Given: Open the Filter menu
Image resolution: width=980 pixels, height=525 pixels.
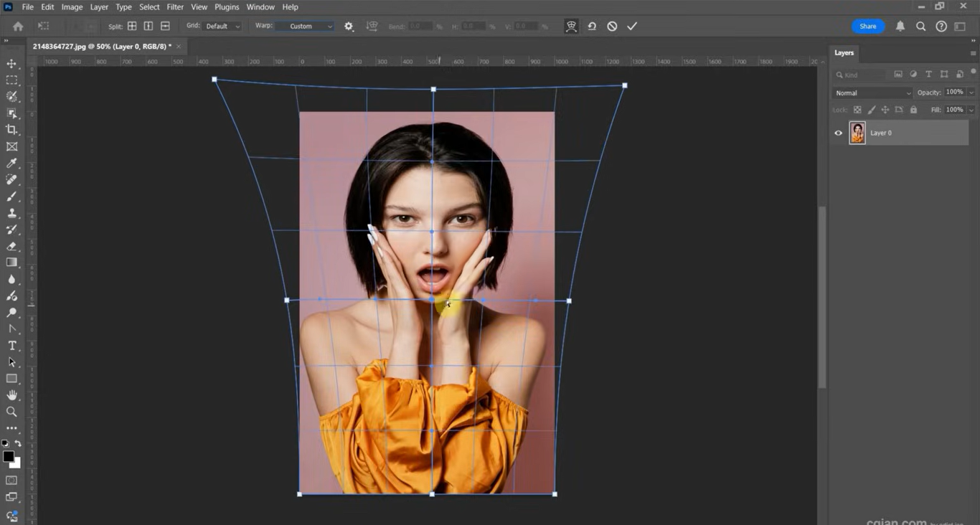Looking at the screenshot, I should pos(175,7).
